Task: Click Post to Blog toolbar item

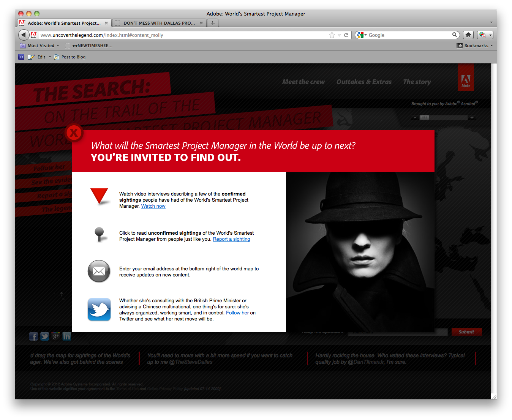Action: pyautogui.click(x=70, y=57)
